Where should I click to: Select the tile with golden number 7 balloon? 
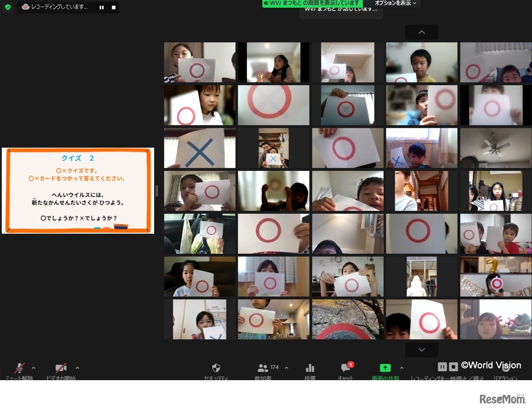[496, 276]
